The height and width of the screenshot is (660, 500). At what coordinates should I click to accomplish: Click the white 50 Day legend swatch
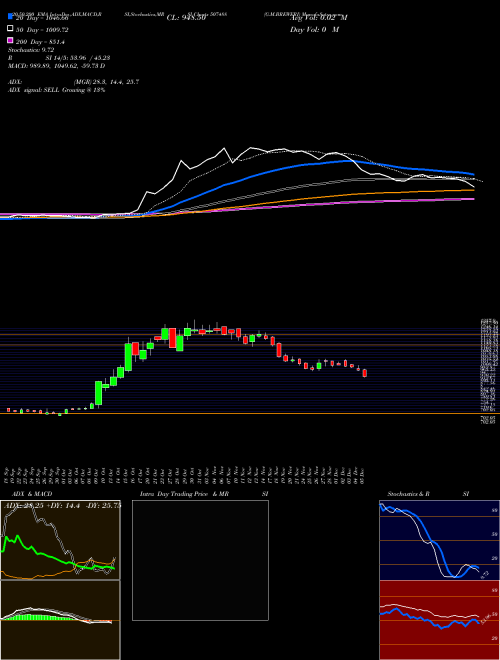(10, 29)
